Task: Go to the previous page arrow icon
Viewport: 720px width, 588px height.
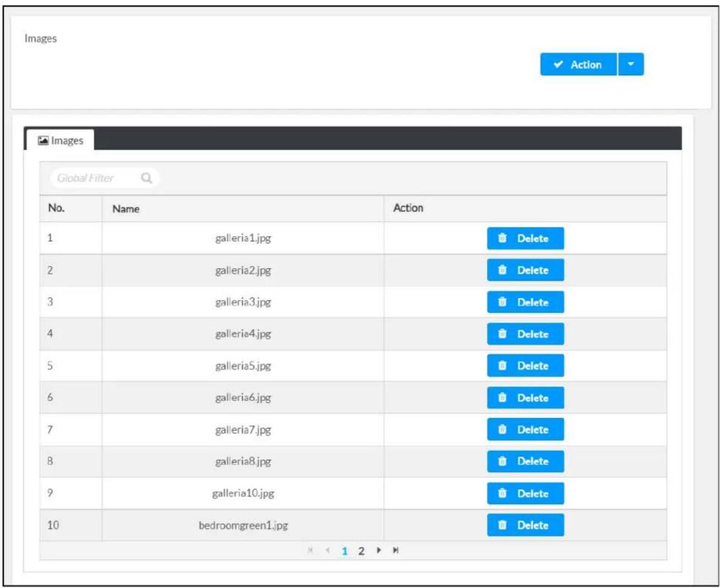Action: (328, 551)
